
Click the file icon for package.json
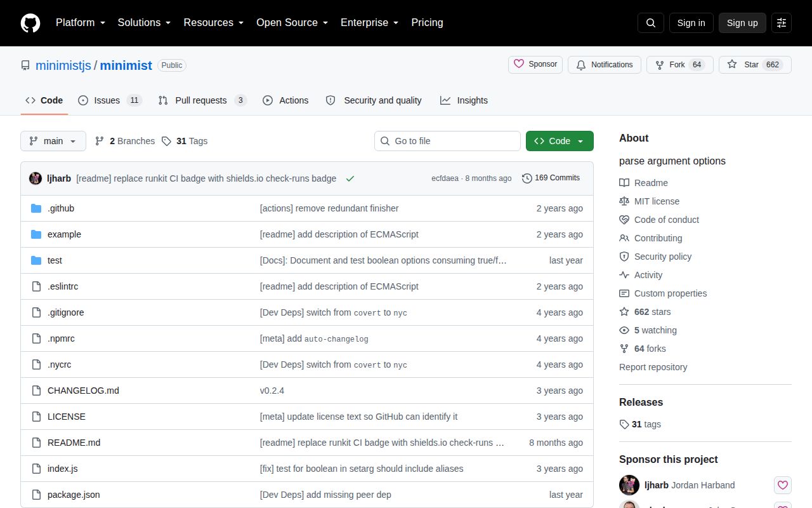point(36,495)
